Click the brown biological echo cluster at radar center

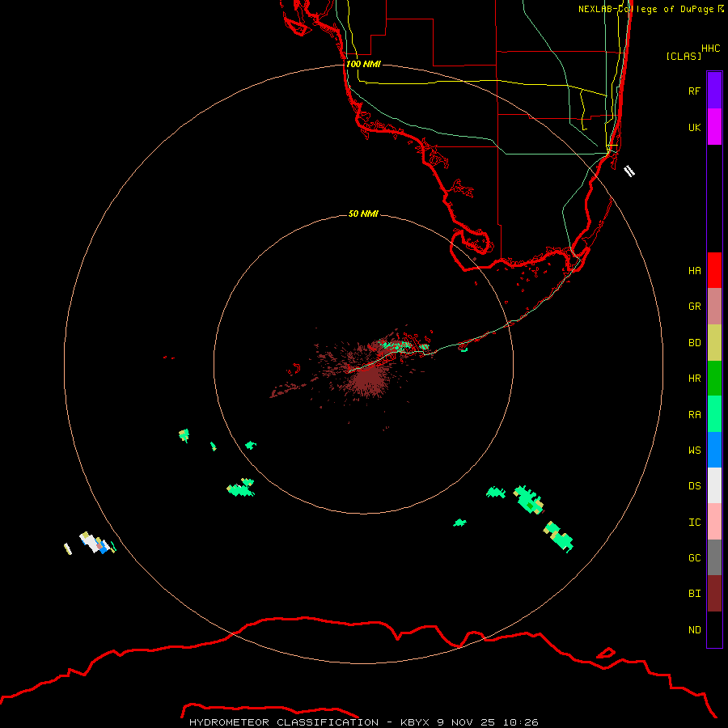click(x=366, y=379)
